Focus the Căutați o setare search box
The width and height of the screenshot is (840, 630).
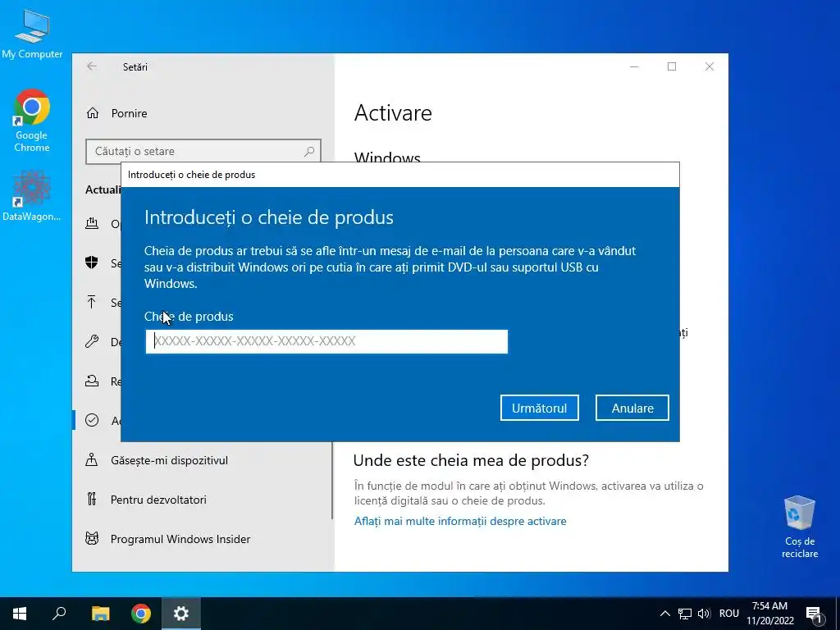pyautogui.click(x=203, y=152)
